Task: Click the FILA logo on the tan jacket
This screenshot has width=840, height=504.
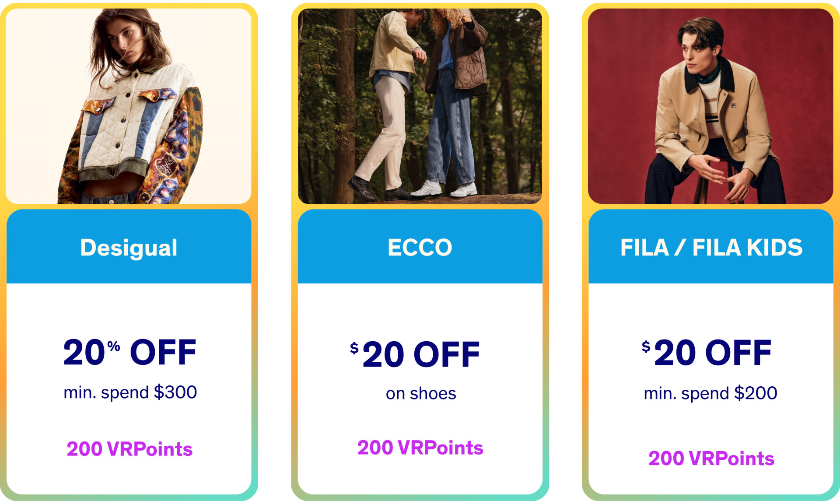Action: click(x=732, y=105)
